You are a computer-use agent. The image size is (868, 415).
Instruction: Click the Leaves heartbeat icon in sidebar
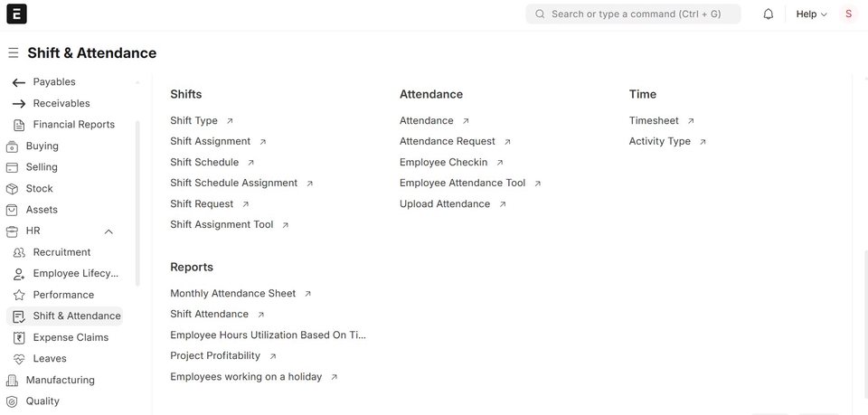[19, 359]
